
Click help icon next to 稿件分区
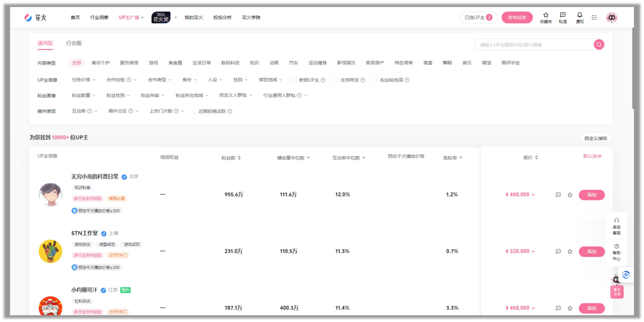(131, 111)
